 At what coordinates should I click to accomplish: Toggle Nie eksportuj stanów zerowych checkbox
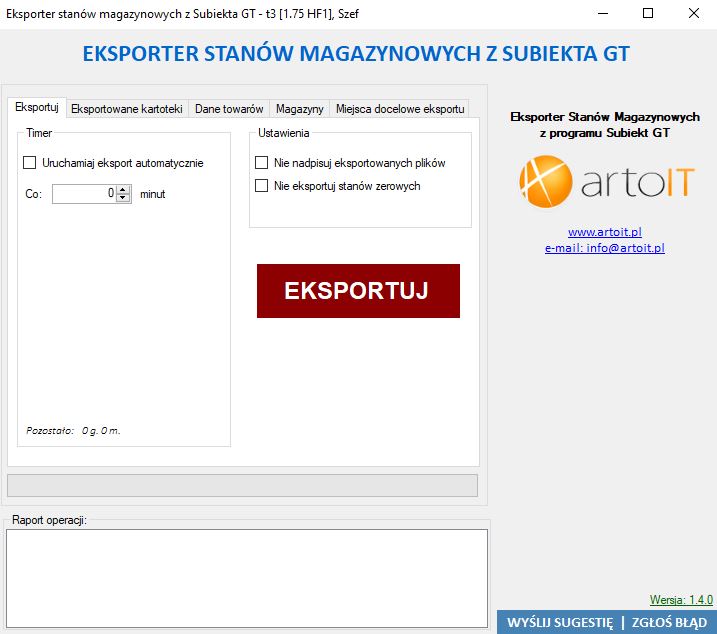[x=262, y=186]
